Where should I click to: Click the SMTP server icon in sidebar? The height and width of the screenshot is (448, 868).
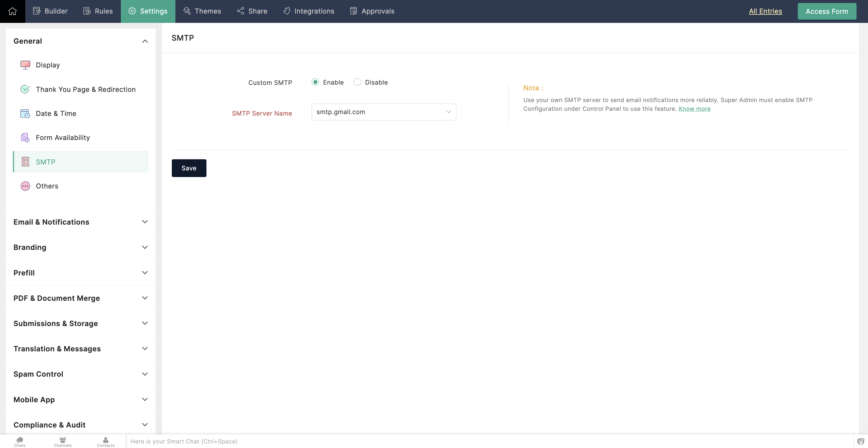25,162
